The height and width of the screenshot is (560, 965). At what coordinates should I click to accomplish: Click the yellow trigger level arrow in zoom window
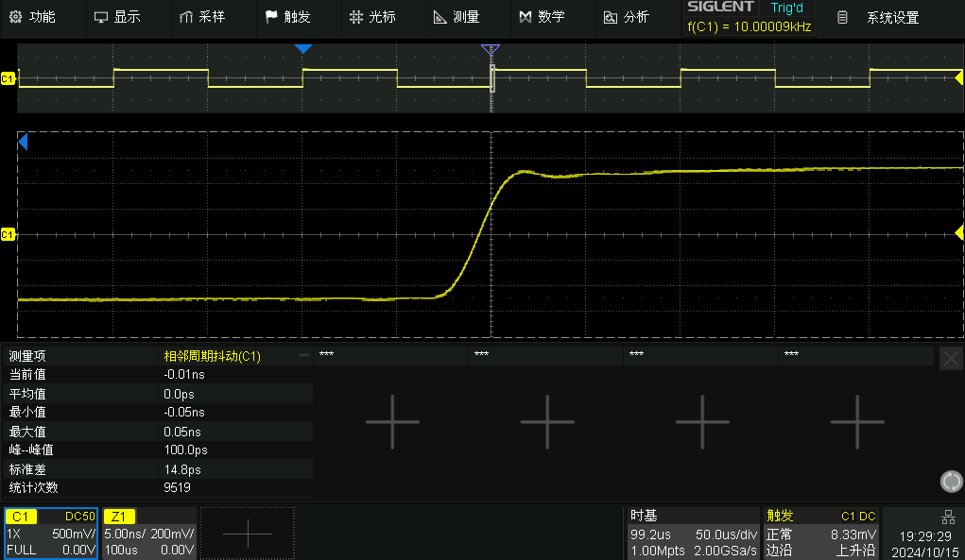(x=958, y=232)
